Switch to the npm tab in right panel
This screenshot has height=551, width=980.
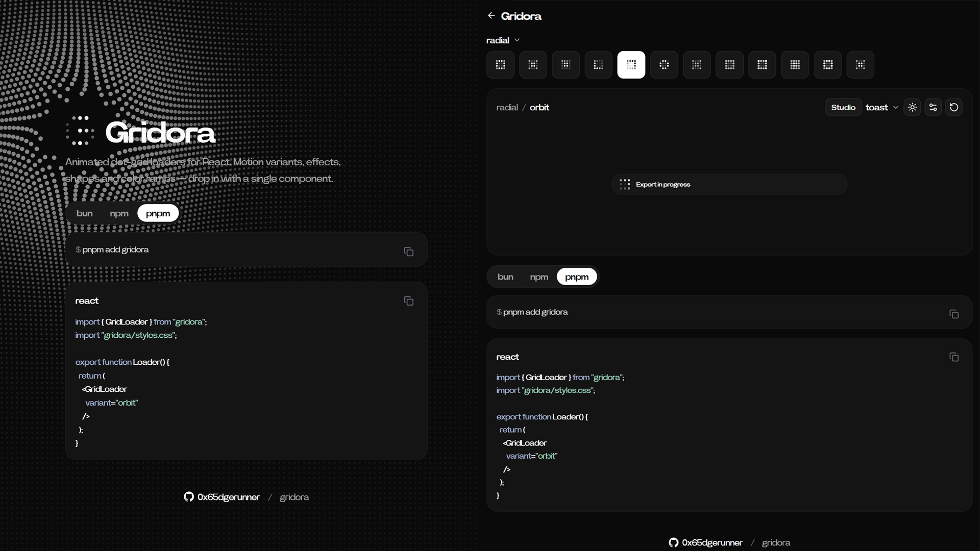539,277
